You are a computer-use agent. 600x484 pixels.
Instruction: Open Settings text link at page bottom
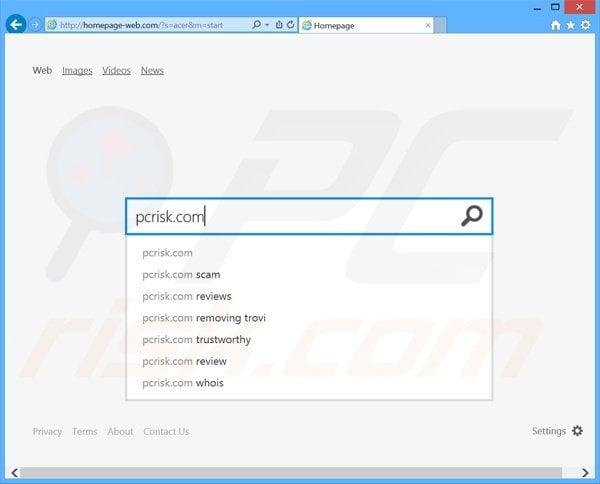coord(549,431)
